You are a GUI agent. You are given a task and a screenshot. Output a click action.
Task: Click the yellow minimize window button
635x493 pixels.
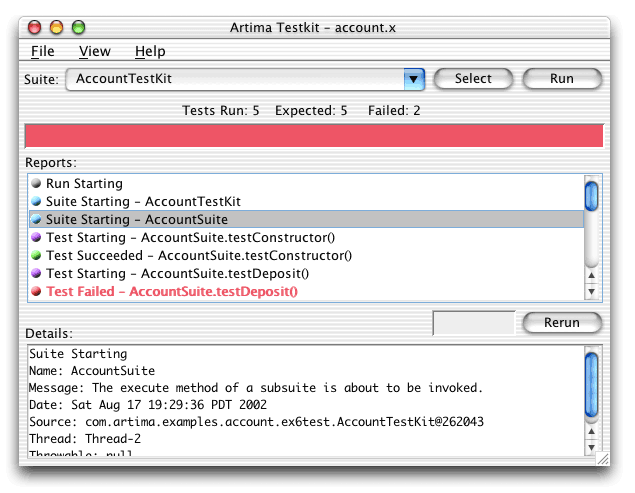[56, 28]
